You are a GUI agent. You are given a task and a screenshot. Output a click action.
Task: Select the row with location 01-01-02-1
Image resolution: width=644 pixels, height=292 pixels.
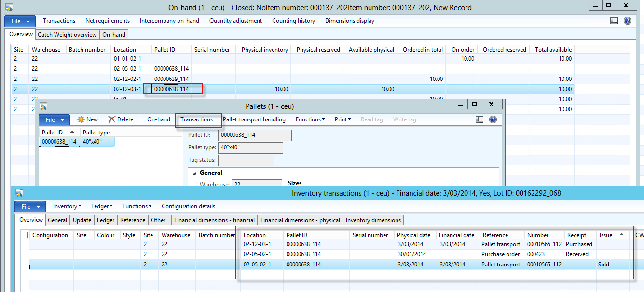127,59
